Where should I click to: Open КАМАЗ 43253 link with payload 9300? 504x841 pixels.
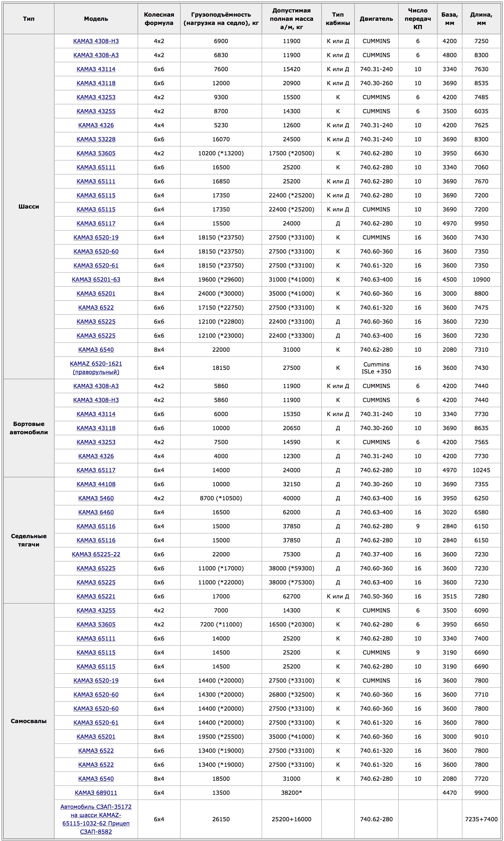coord(96,97)
